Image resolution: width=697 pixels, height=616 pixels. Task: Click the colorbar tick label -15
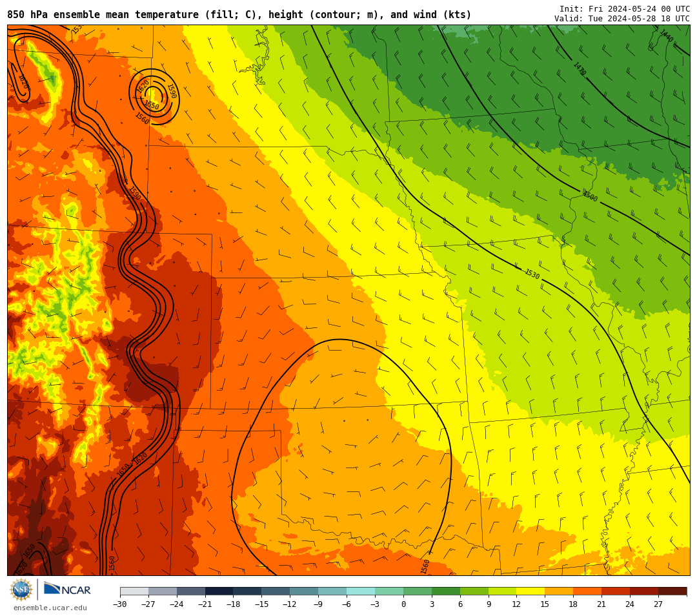pos(261,604)
